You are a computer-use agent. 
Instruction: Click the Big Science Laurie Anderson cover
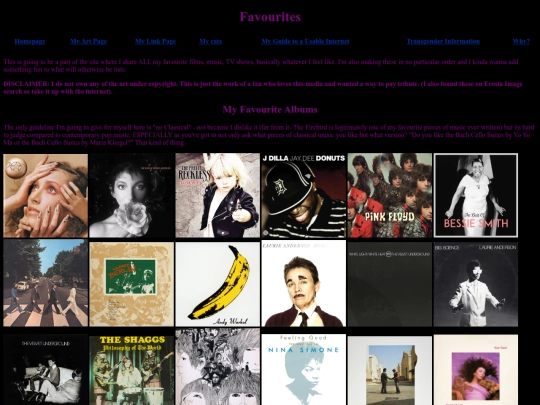coord(476,284)
